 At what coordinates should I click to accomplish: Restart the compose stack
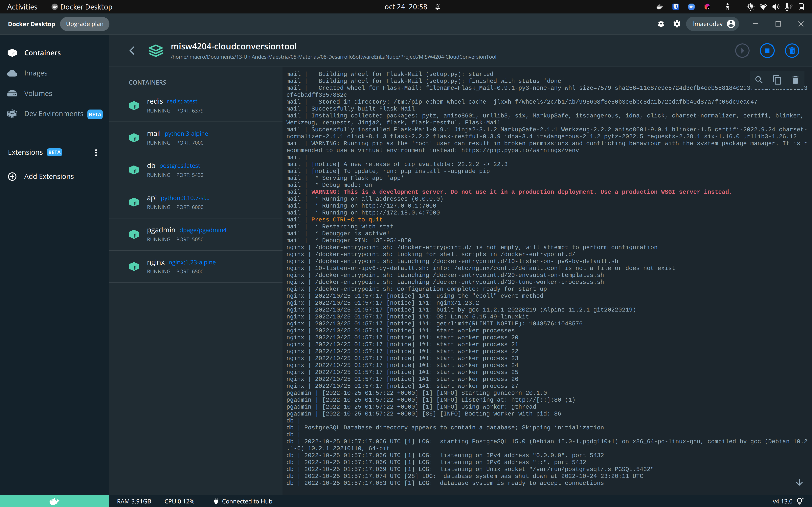(742, 51)
